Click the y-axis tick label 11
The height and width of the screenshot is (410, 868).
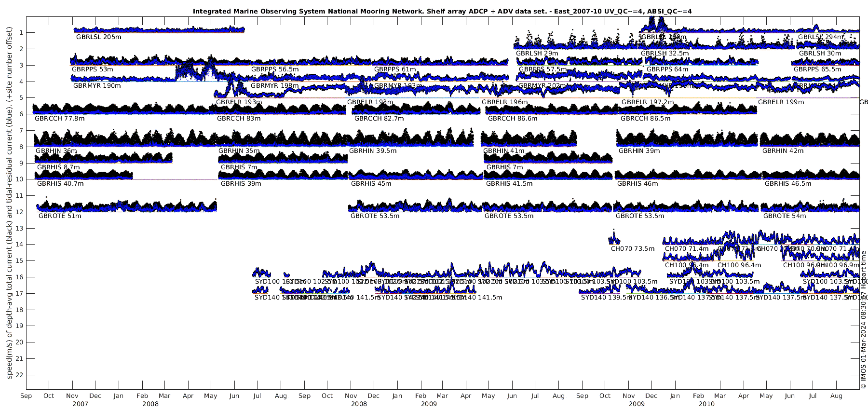tap(20, 196)
